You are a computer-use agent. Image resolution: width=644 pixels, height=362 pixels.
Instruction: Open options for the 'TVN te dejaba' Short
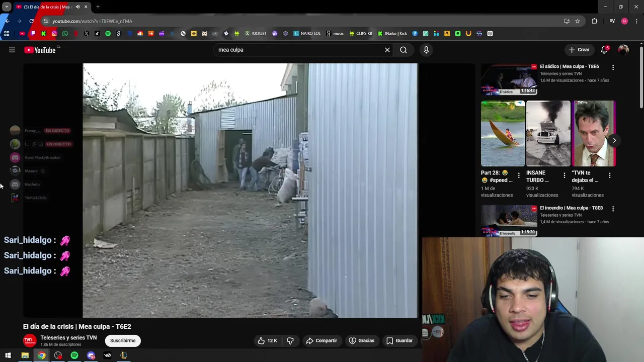pos(610,175)
